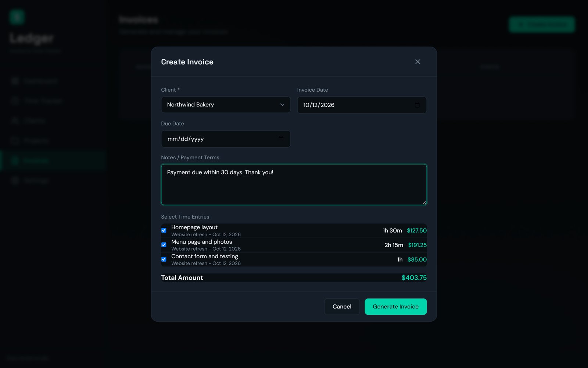Open the Invoice Date calendar picker icon
This screenshot has width=588, height=368.
coord(417,105)
